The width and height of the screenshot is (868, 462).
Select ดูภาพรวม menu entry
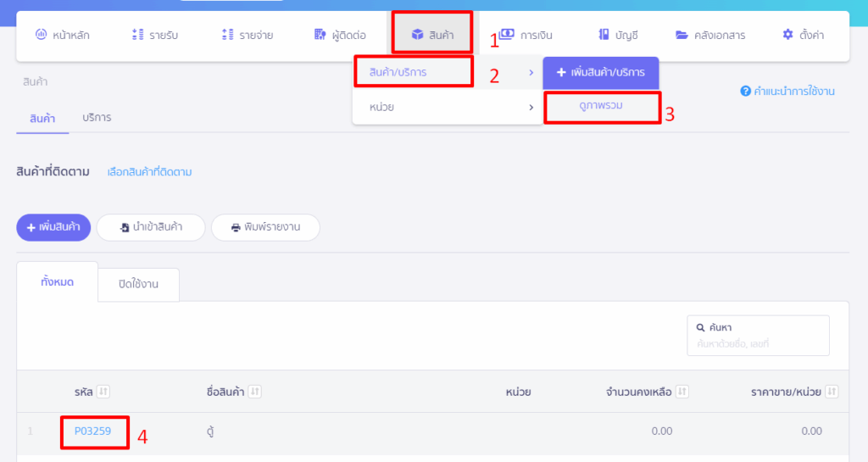point(601,106)
